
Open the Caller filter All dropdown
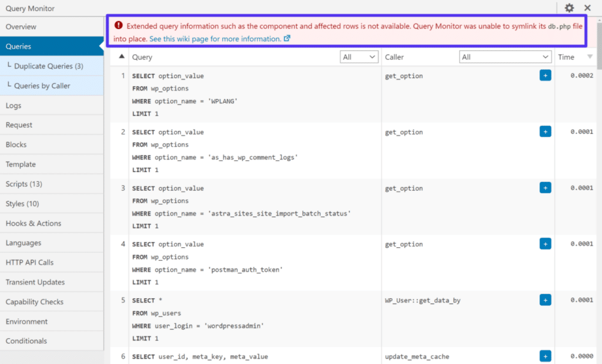click(505, 56)
